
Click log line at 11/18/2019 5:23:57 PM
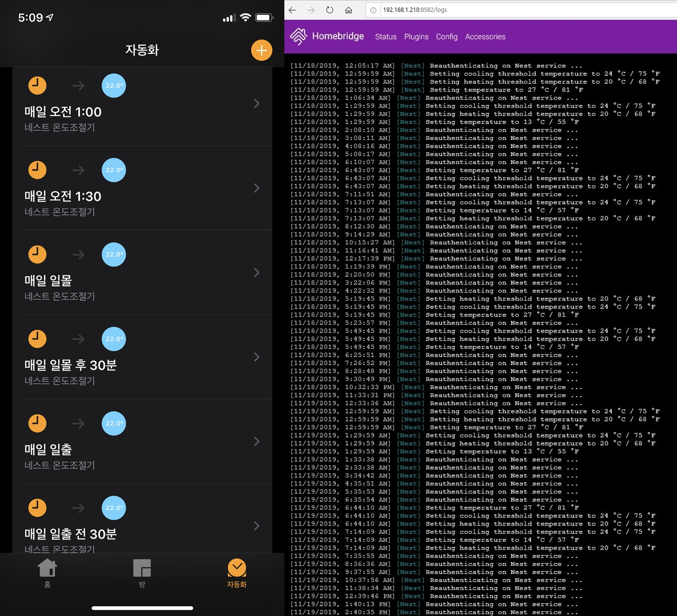(x=434, y=323)
